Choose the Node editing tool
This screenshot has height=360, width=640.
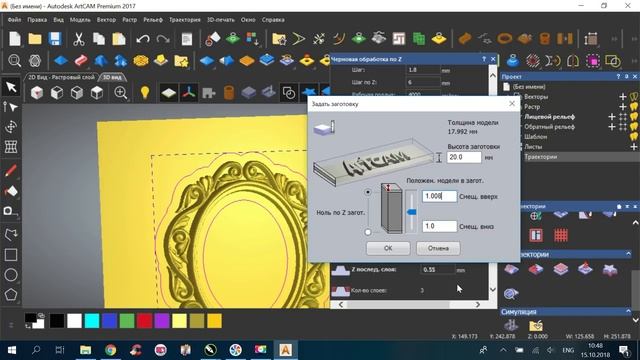[11, 107]
